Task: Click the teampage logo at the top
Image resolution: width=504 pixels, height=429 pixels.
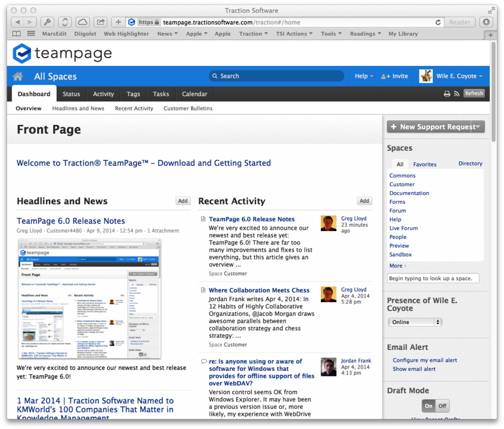Action: (62, 53)
